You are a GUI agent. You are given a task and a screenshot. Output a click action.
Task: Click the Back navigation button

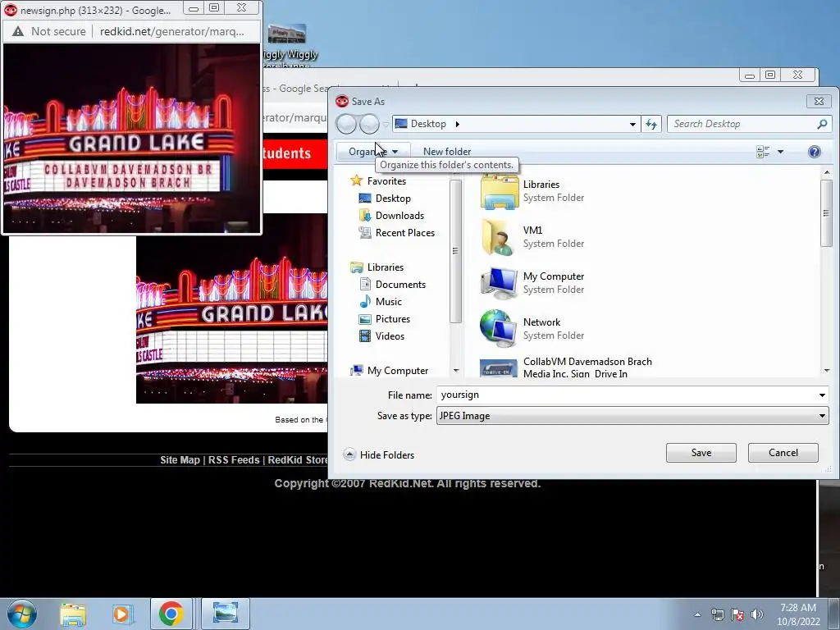[x=346, y=125]
